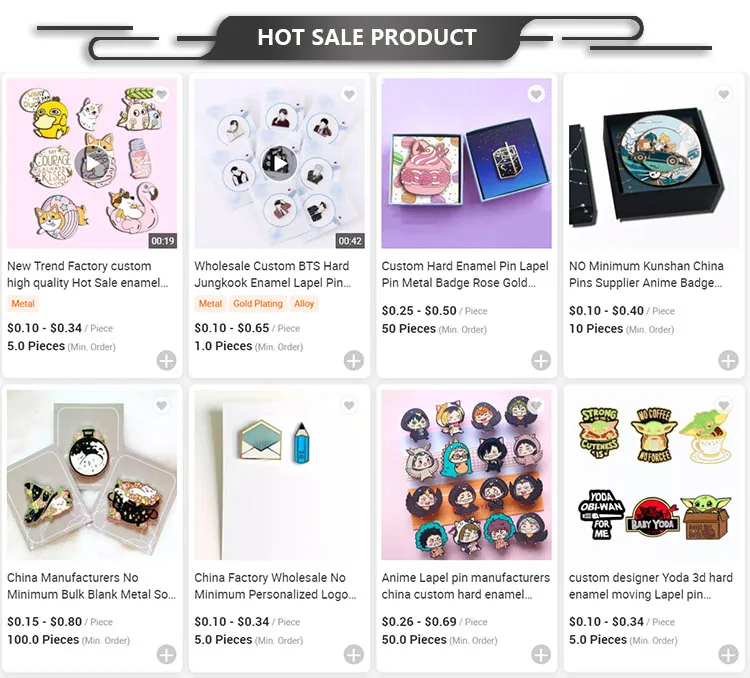
Task: Click the plus icon on the Kunshan Anime Badge card
Action: [x=728, y=361]
